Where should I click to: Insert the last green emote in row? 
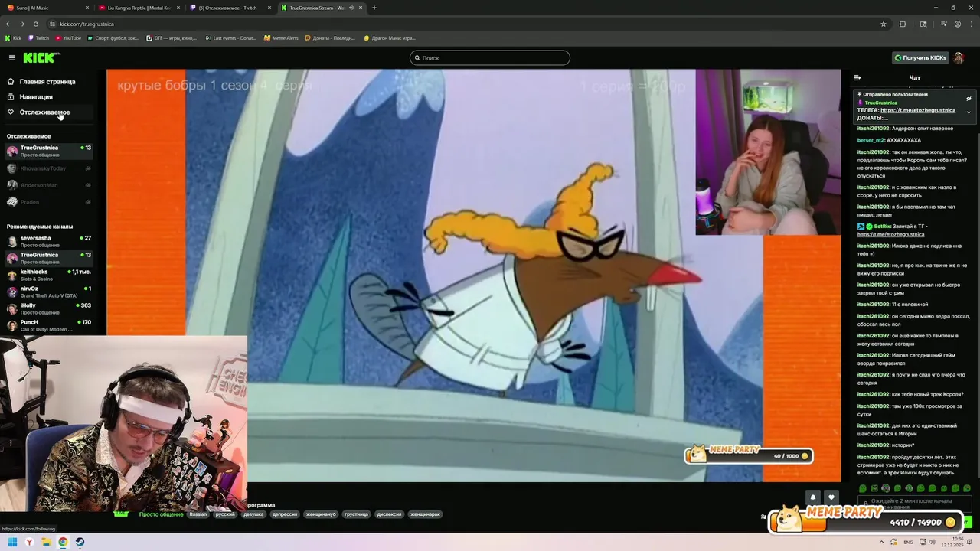(x=967, y=488)
